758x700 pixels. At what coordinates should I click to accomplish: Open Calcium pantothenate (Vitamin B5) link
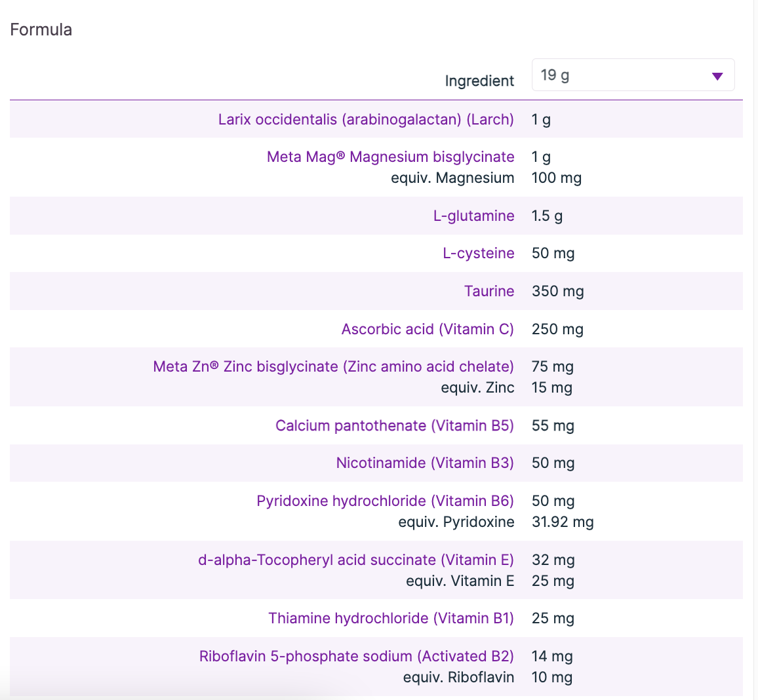394,425
